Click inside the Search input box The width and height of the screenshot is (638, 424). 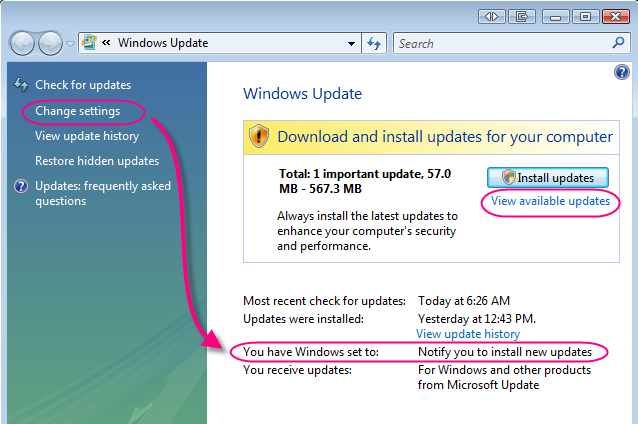[500, 44]
